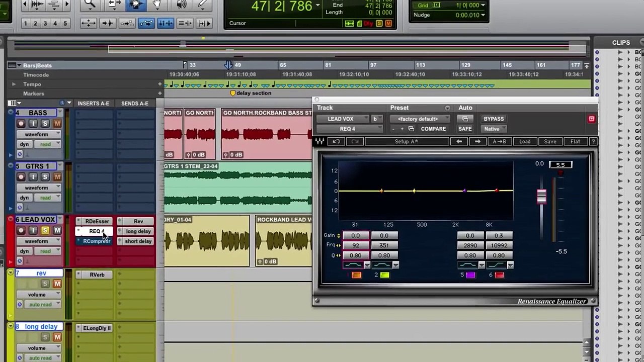Mute the rev aux track
The width and height of the screenshot is (644, 362).
(57, 284)
